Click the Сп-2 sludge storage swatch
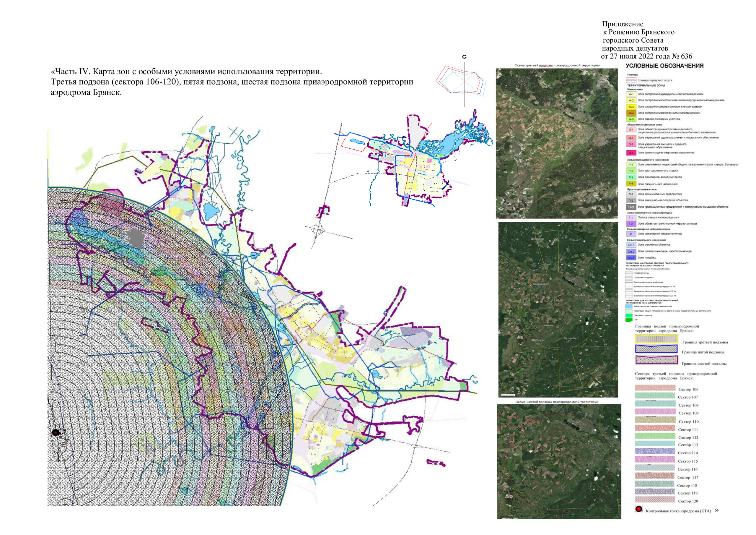Image resolution: width=756 pixels, height=535 pixels. (630, 252)
